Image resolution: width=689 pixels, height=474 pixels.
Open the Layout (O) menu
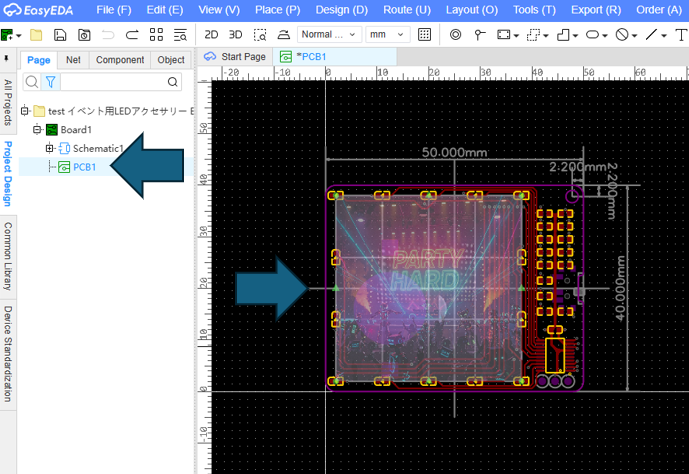tap(472, 10)
